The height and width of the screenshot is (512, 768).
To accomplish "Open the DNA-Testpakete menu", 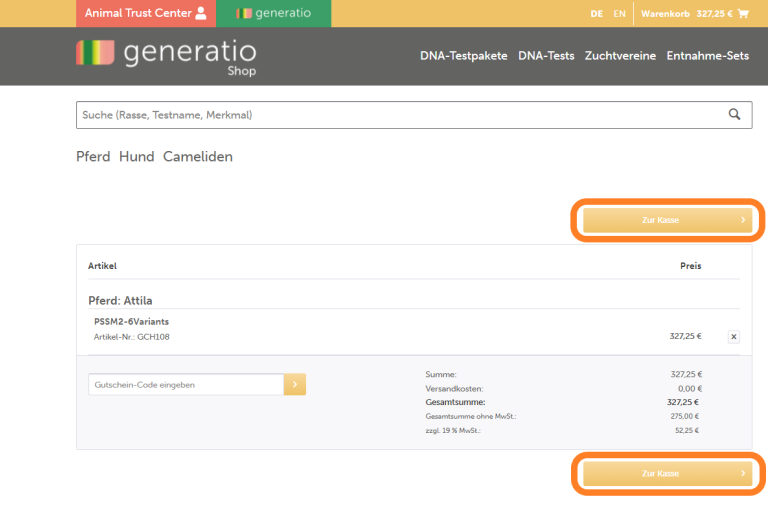I will (x=463, y=56).
